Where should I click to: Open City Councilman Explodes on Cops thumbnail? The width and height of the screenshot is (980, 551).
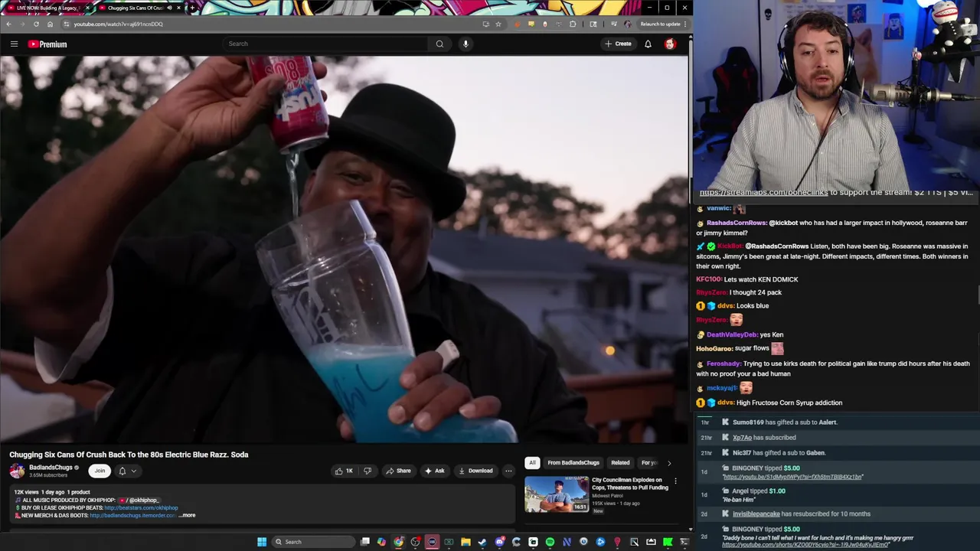coord(557,494)
